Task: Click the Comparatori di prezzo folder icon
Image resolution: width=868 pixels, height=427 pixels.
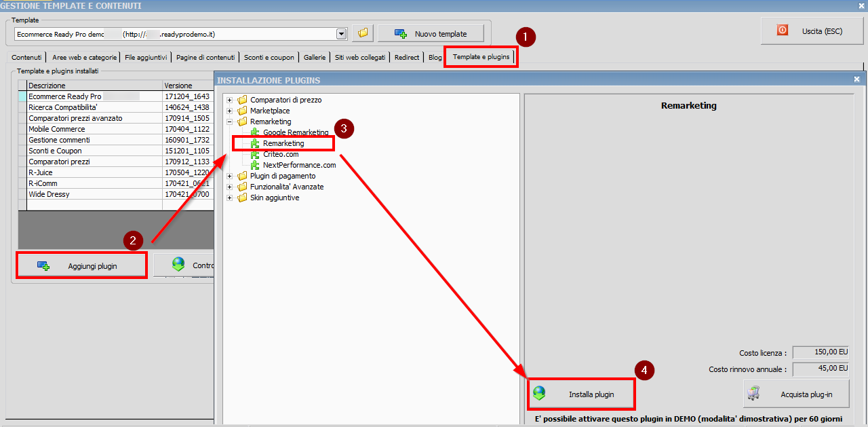Action: (x=242, y=100)
